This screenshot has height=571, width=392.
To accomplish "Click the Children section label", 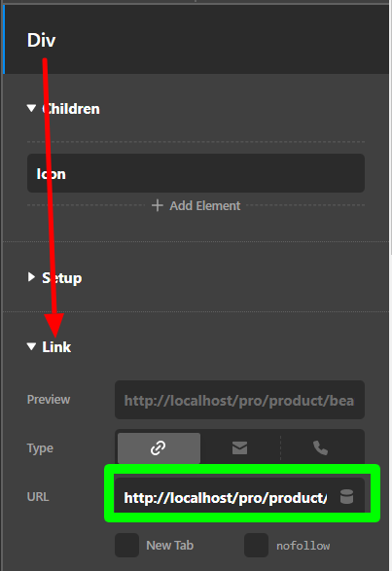I will [71, 109].
